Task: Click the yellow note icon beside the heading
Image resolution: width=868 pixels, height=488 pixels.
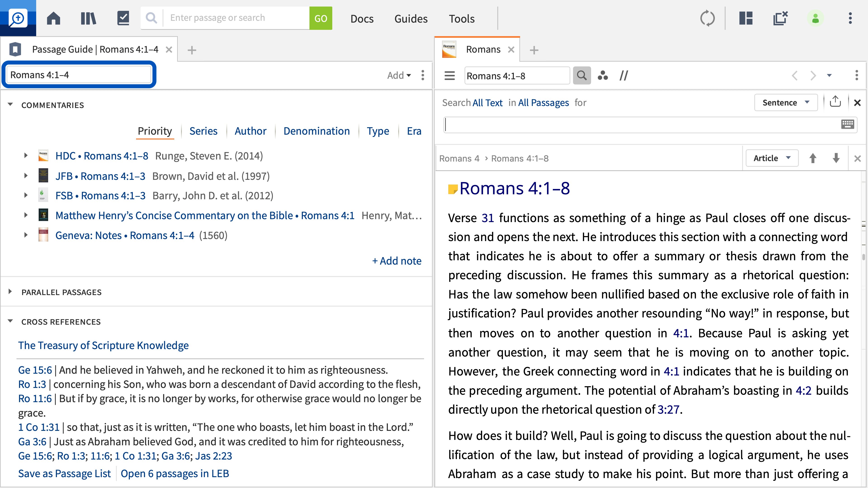Action: pos(453,189)
